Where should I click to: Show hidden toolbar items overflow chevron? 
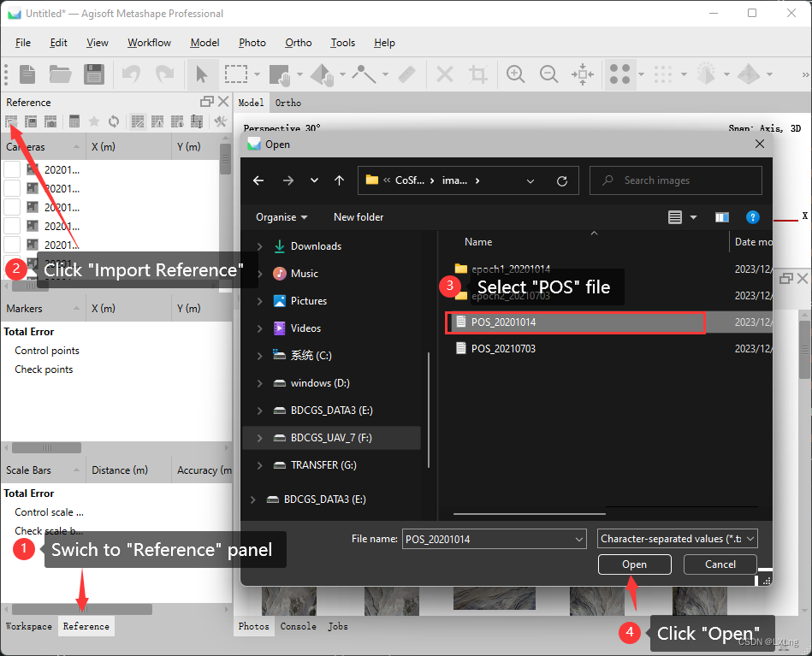tap(805, 74)
